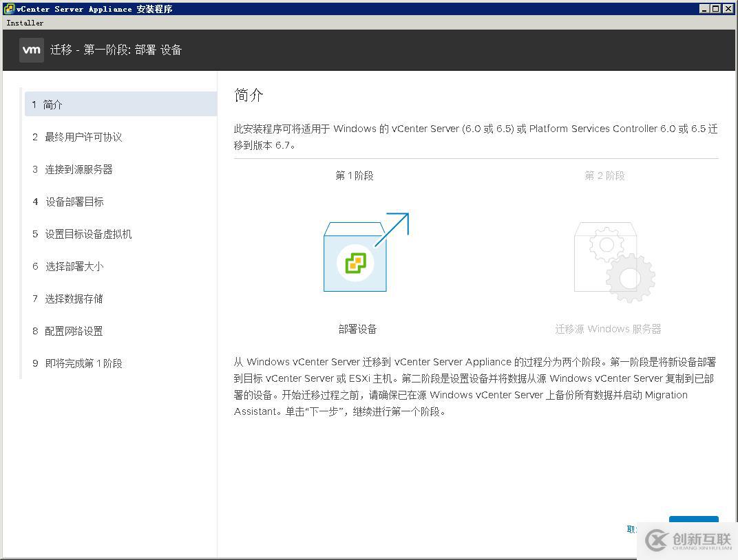Minimize the installer window
The width and height of the screenshot is (738, 560).
(704, 8)
